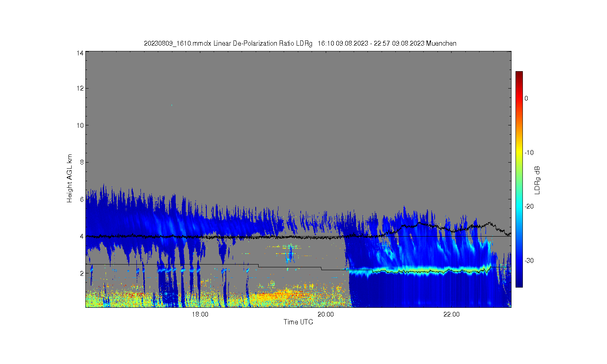Click the '10' height tick label
Image resolution: width=607 pixels, height=364 pixels.
click(x=80, y=125)
